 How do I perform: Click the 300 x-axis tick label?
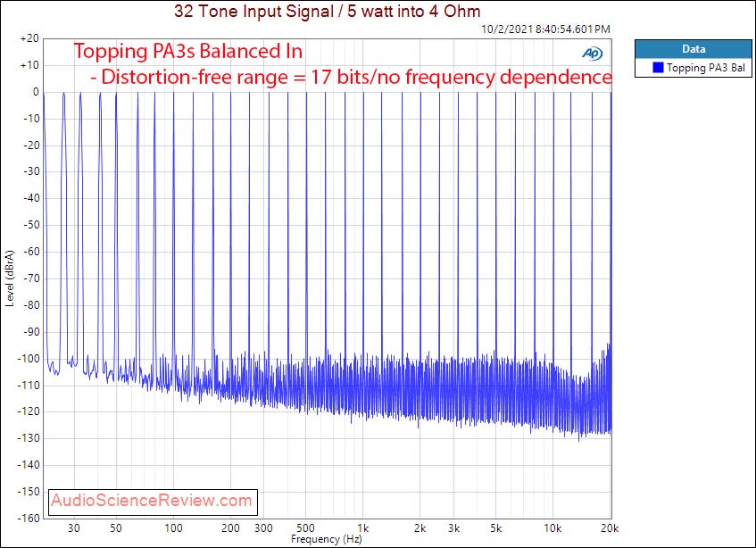pyautogui.click(x=263, y=528)
